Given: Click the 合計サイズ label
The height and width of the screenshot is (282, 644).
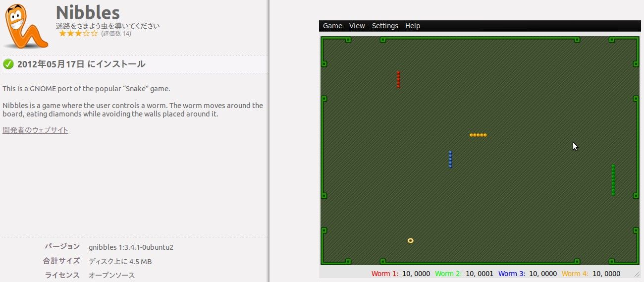Looking at the screenshot, I should pos(61,261).
